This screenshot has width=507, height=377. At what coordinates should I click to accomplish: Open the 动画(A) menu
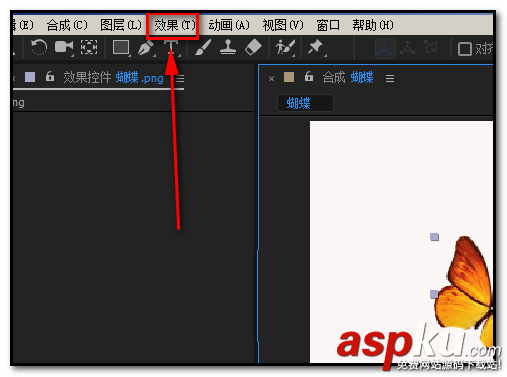pos(229,25)
